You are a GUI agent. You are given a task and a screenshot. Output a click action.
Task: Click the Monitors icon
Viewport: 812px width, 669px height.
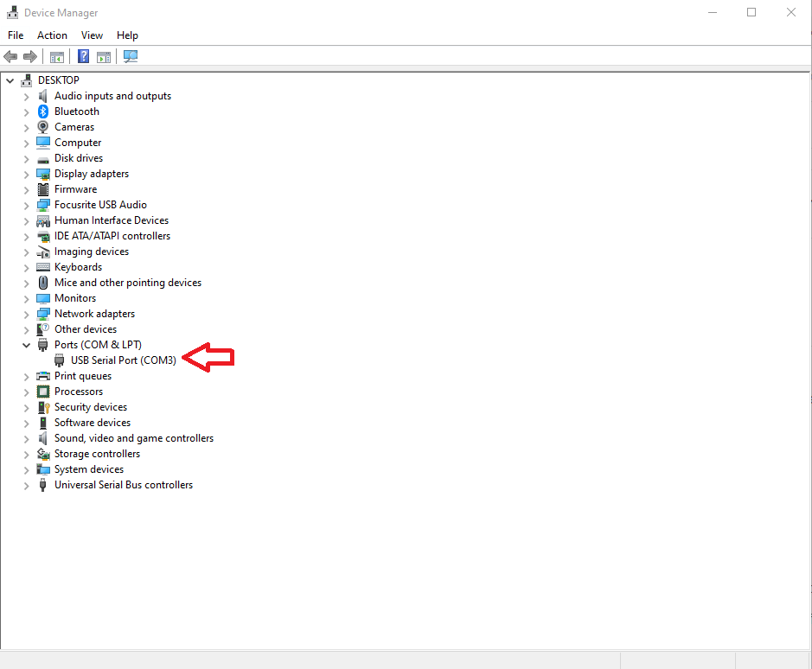43,298
